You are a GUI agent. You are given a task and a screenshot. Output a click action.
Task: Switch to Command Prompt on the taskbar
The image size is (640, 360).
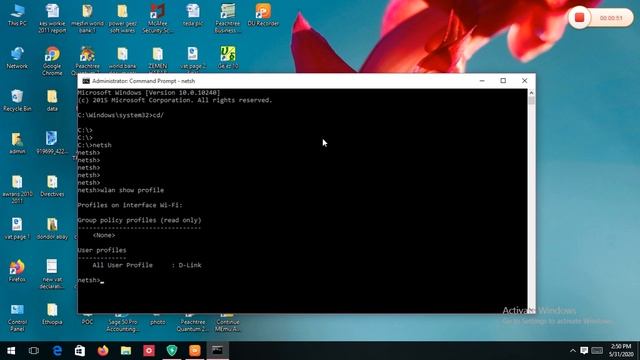pyautogui.click(x=218, y=351)
